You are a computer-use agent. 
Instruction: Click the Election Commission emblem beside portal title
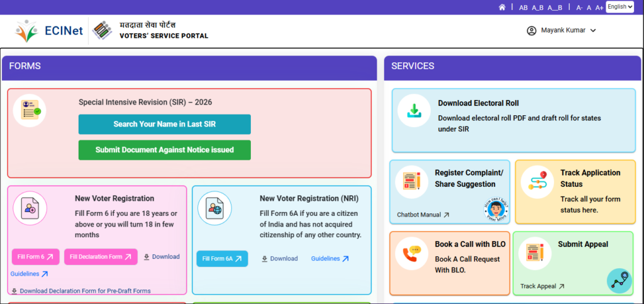[103, 30]
